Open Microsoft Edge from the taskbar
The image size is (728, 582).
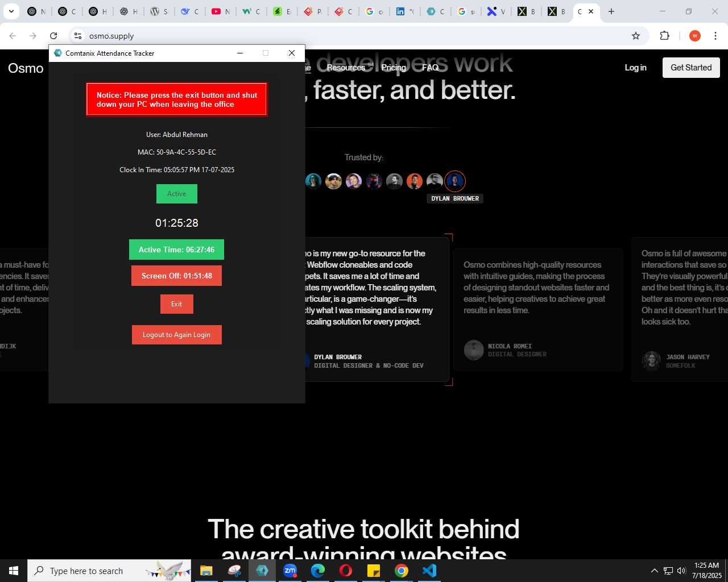pyautogui.click(x=318, y=571)
